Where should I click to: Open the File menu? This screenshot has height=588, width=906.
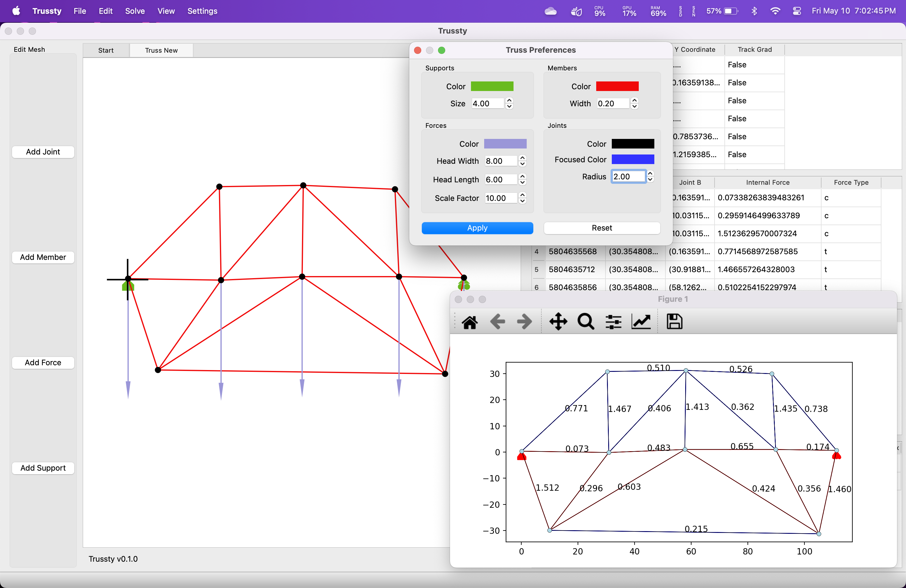tap(80, 11)
